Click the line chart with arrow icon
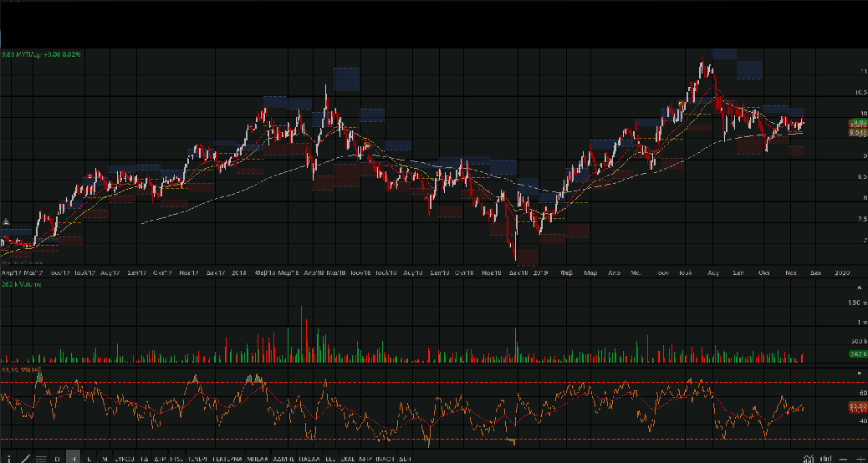Image resolution: width=868 pixels, height=463 pixels. coord(807,458)
